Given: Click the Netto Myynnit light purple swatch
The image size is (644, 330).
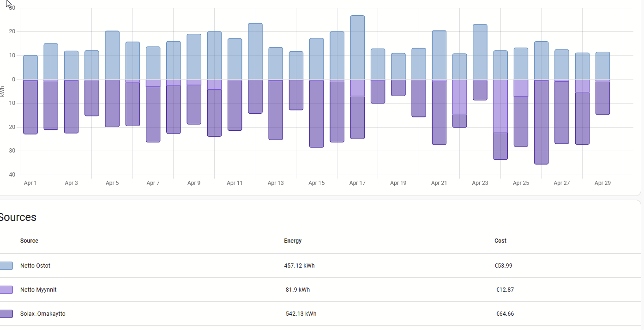Looking at the screenshot, I should (6, 290).
